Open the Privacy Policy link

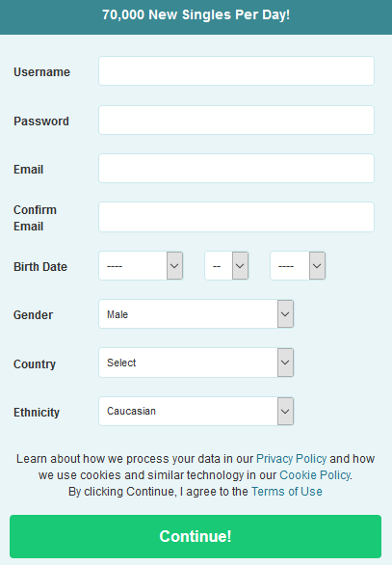[291, 459]
